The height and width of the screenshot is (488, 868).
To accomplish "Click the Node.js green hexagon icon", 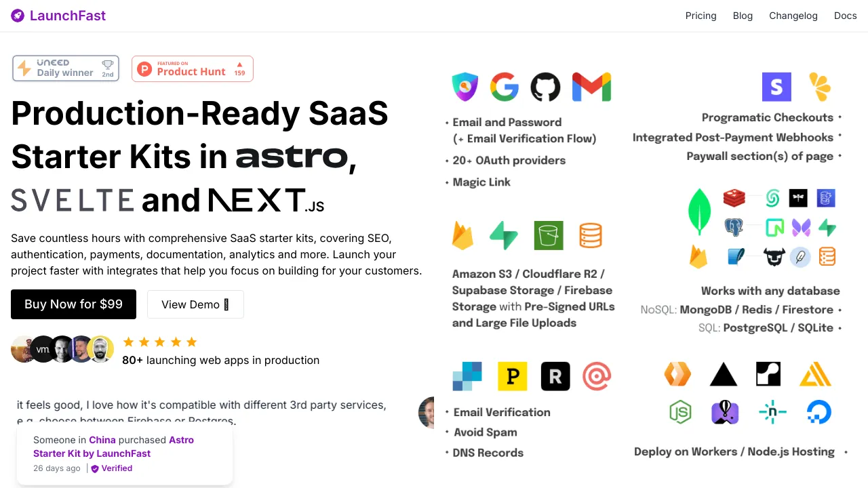I will point(680,411).
